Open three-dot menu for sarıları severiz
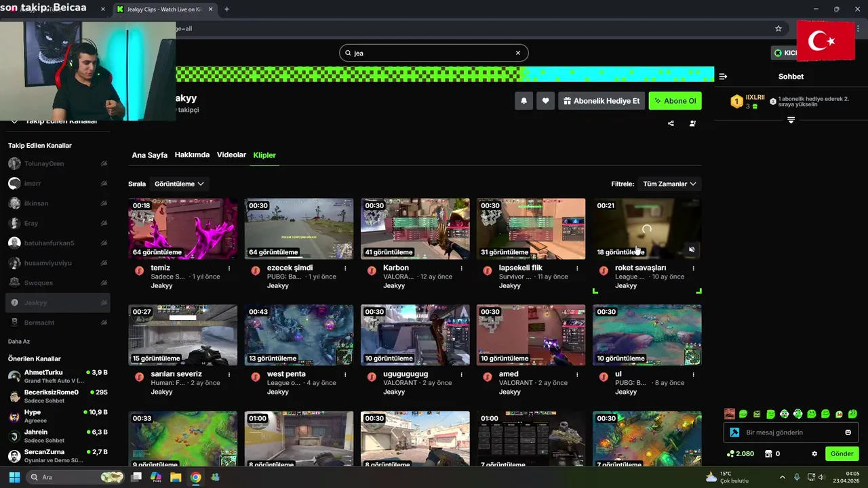The height and width of the screenshot is (488, 868). click(229, 375)
